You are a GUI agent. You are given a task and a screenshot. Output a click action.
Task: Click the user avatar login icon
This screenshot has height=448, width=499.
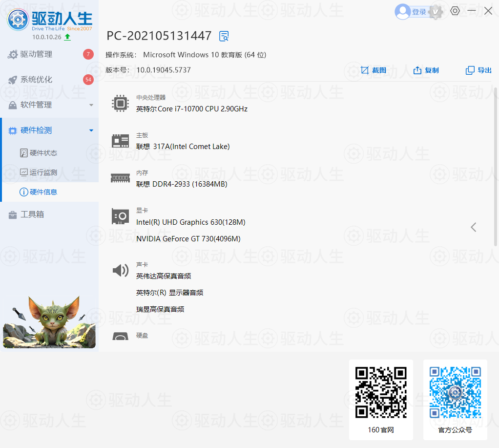(x=402, y=12)
